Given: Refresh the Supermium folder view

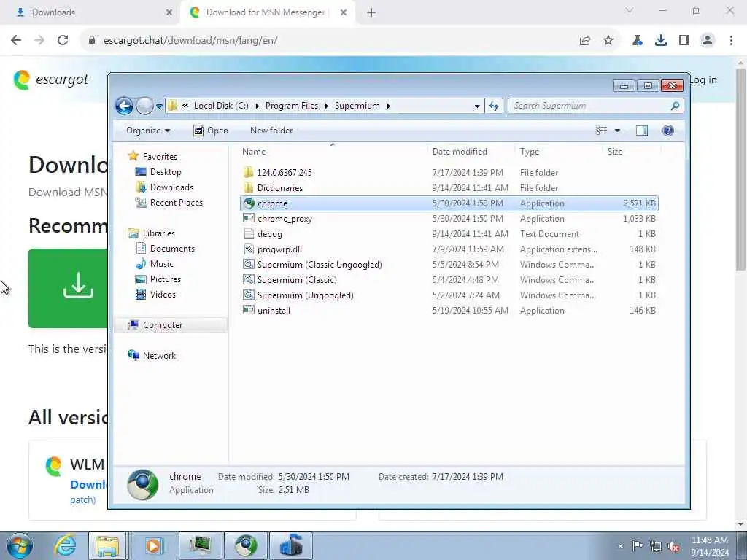Looking at the screenshot, I should [x=494, y=106].
